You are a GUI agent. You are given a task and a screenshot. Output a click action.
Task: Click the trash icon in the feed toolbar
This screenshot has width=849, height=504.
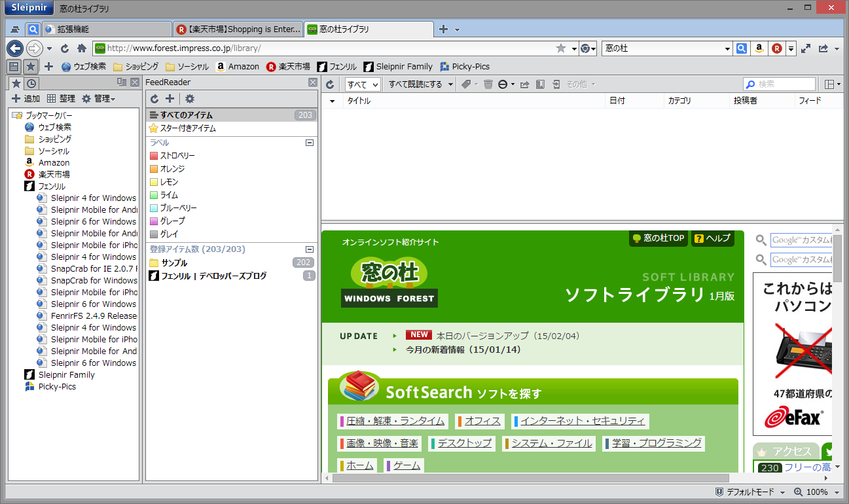[x=488, y=84]
